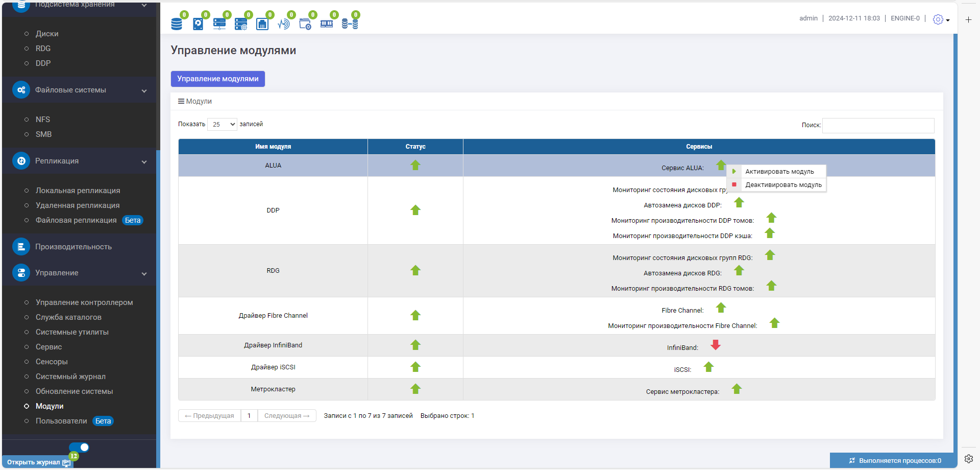Click the Fibre Channel service status arrow

(721, 308)
